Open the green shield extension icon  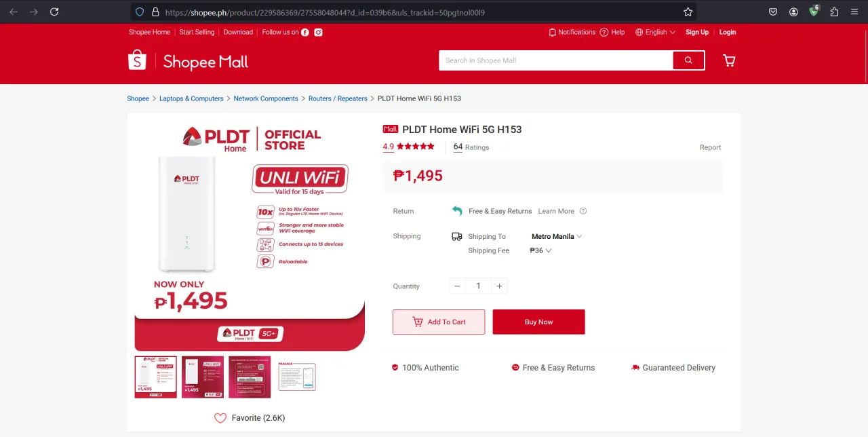point(814,11)
